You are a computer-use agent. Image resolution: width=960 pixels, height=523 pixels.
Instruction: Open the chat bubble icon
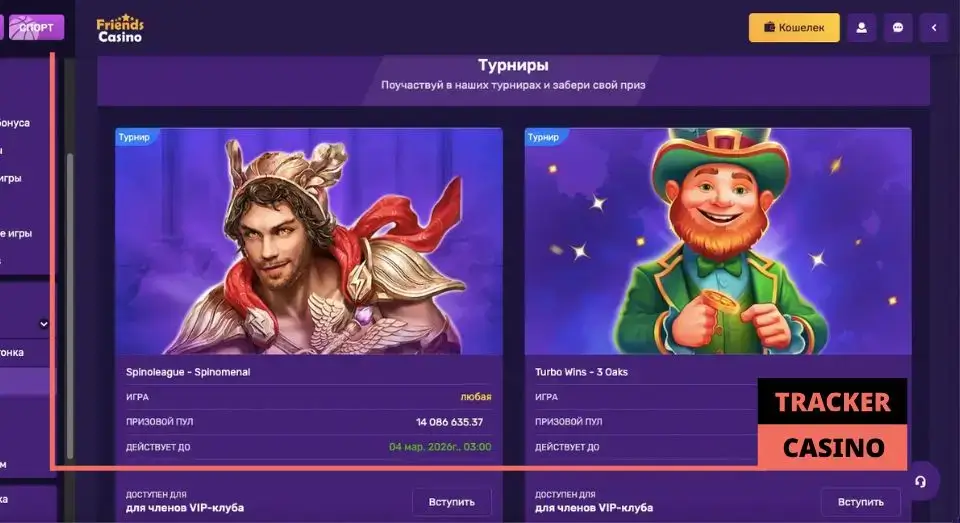pyautogui.click(x=898, y=28)
